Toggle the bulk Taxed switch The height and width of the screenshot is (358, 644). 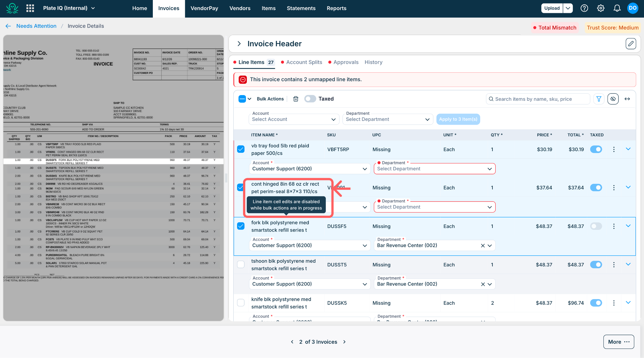tap(310, 99)
